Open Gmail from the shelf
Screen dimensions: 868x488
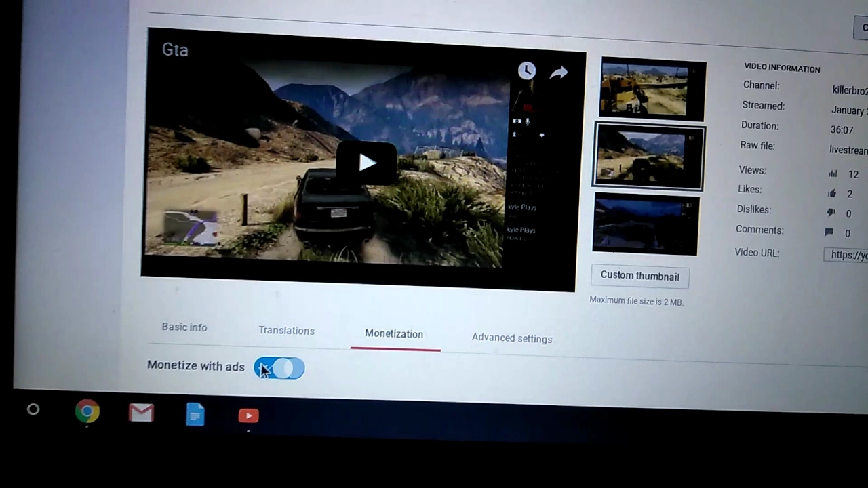point(141,413)
